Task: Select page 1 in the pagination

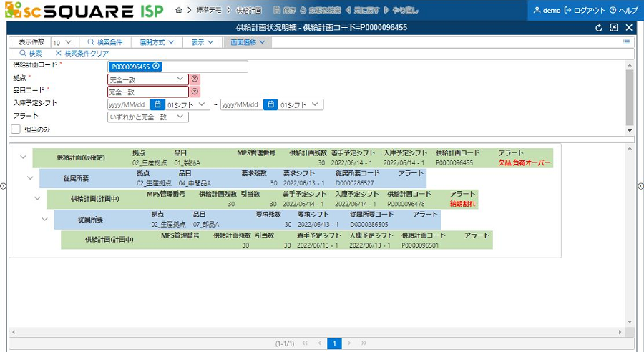Action: (x=334, y=343)
